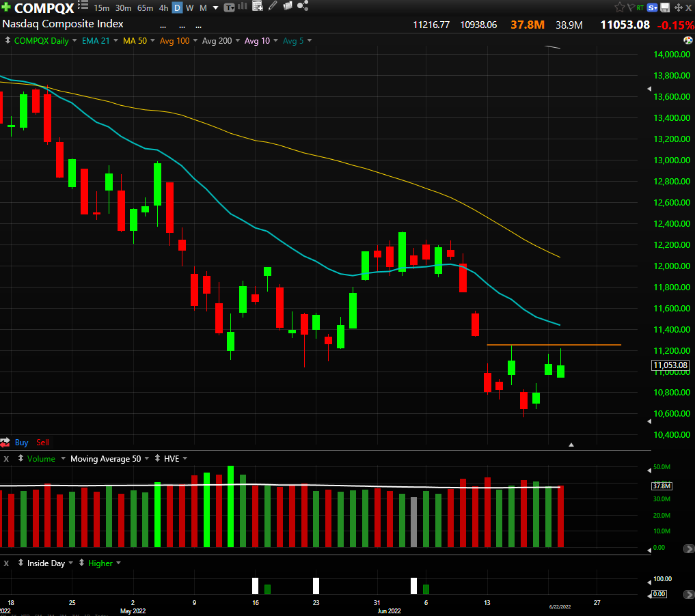Open the add indicator grid icon
The height and width of the screenshot is (616, 695).
tap(258, 5)
